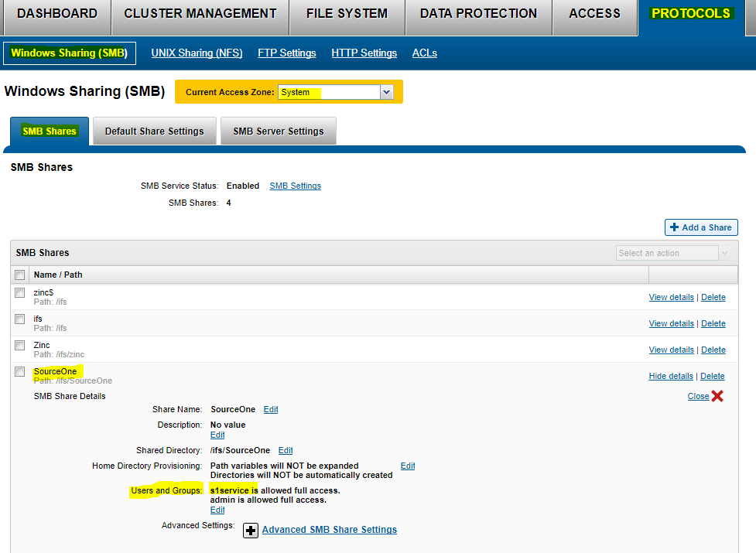
Task: Open the Select an action dropdown
Action: click(x=672, y=252)
